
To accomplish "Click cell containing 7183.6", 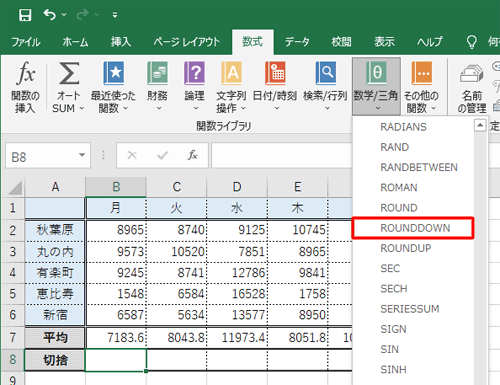I will (116, 338).
